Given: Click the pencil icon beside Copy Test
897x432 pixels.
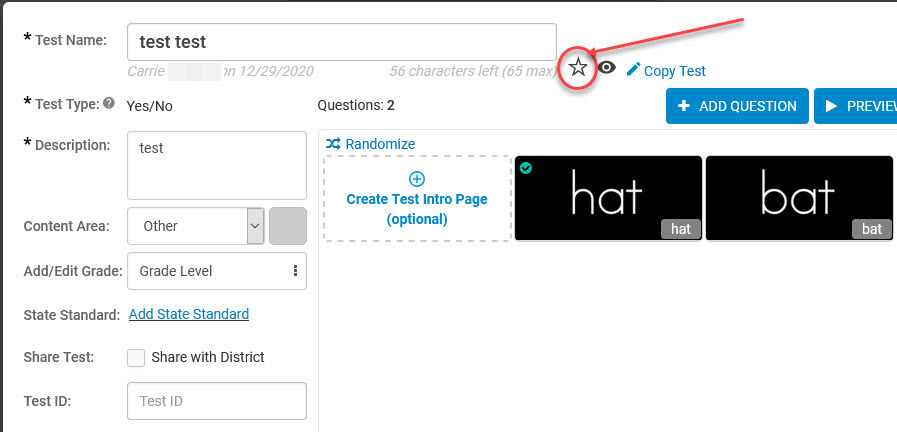Looking at the screenshot, I should [x=633, y=69].
